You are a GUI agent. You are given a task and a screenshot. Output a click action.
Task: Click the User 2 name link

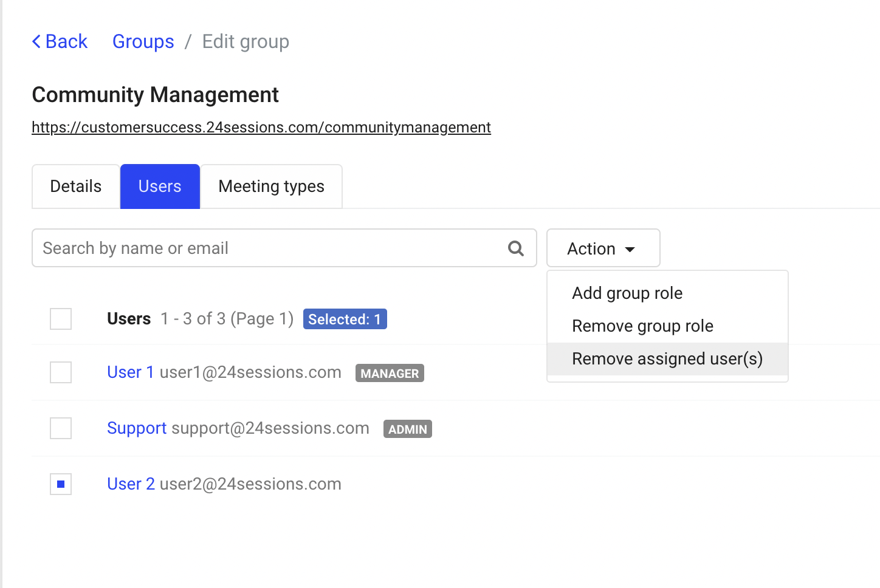(x=131, y=484)
